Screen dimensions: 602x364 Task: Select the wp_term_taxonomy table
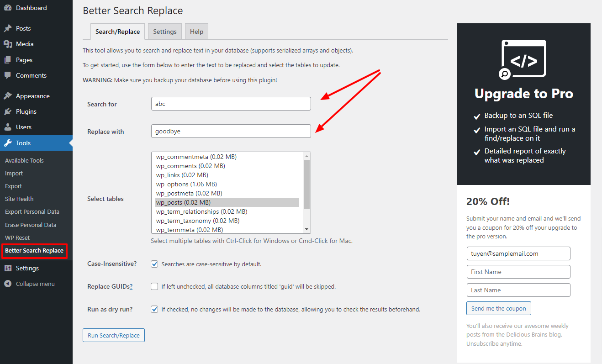coord(227,221)
